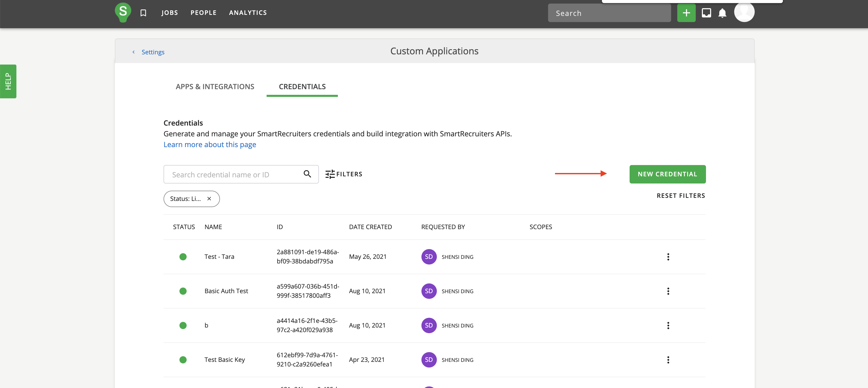
Task: Click the magnifier icon in credential search
Action: coord(307,174)
